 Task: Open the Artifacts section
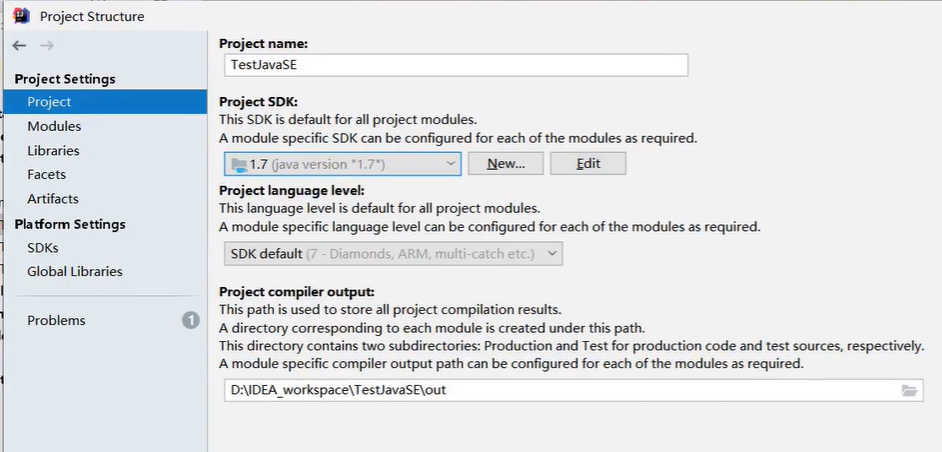(x=52, y=198)
